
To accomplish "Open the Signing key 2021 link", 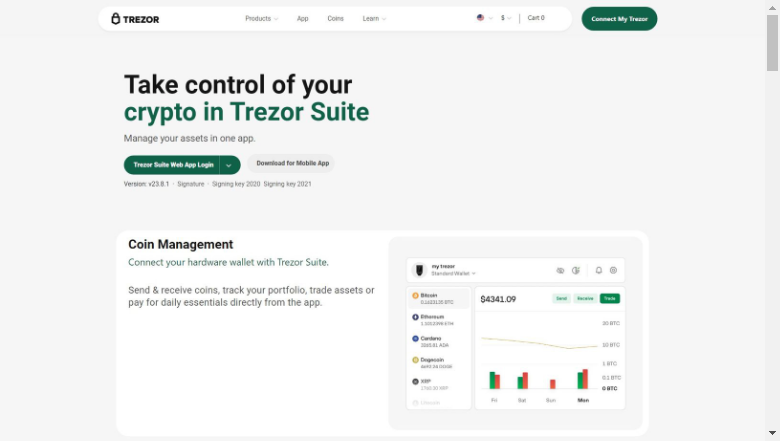I will (288, 184).
